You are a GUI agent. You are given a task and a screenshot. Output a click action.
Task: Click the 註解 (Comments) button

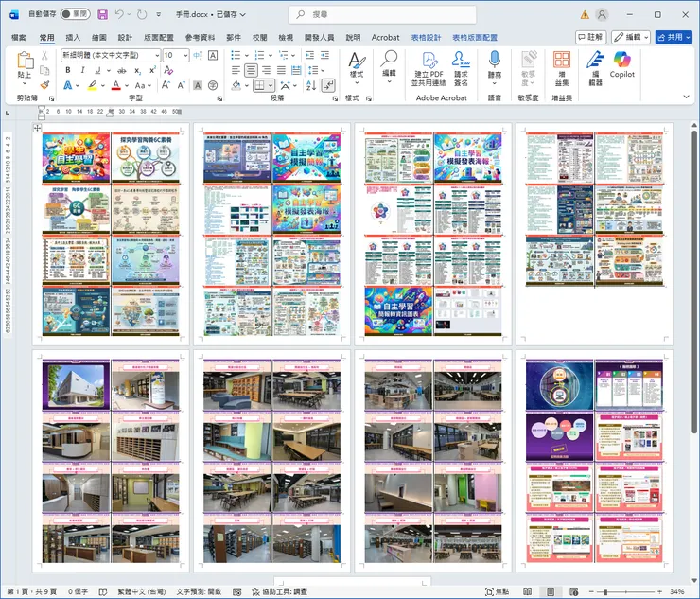tap(590, 37)
